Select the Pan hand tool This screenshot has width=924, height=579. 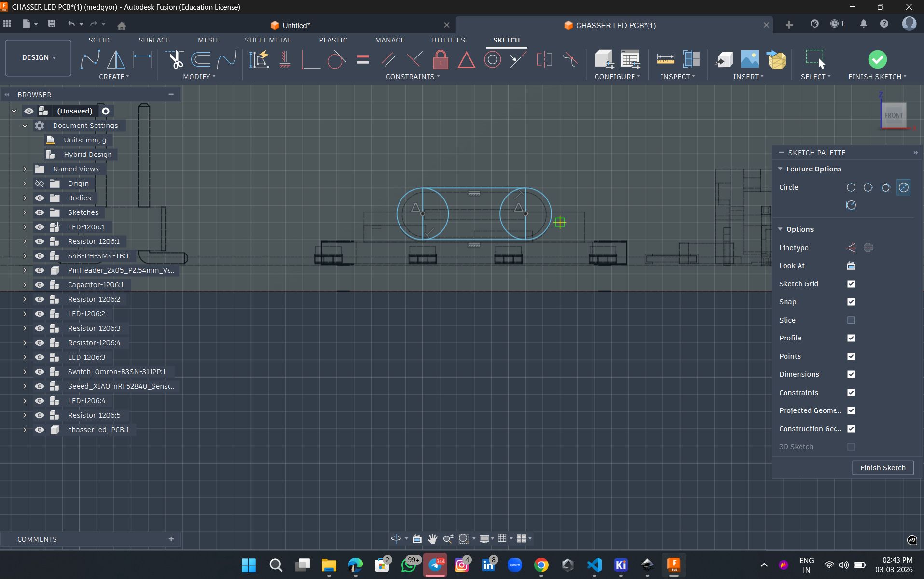point(432,538)
